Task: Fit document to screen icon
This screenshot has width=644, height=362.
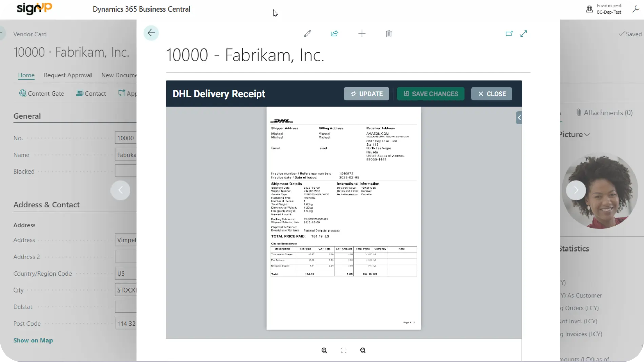Action: tap(344, 350)
